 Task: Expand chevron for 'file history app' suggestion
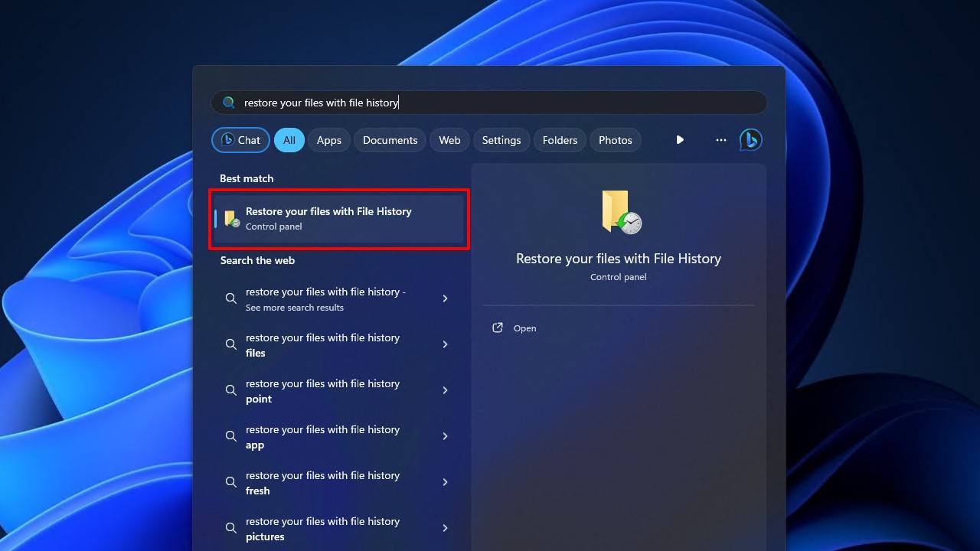445,436
